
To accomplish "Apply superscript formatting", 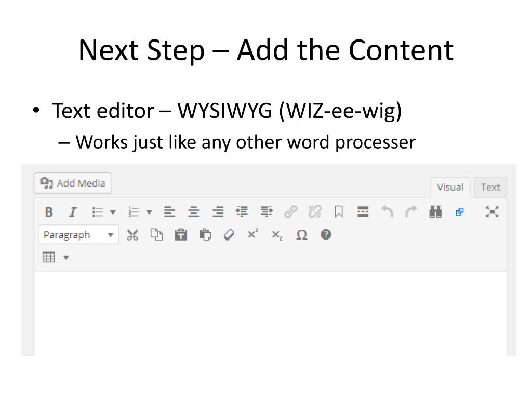I will tap(253, 234).
